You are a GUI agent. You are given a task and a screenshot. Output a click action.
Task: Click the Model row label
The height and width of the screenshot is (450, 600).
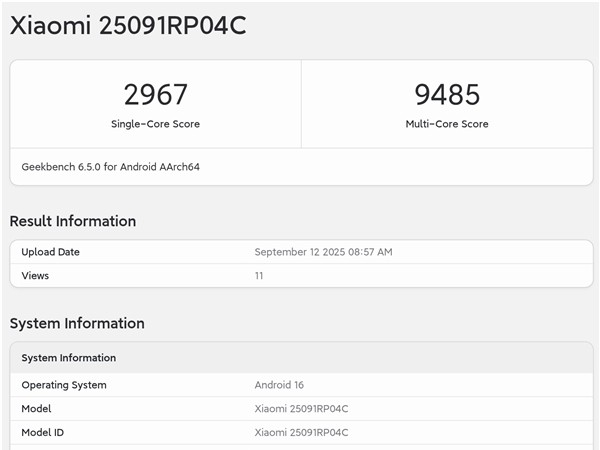click(x=36, y=409)
